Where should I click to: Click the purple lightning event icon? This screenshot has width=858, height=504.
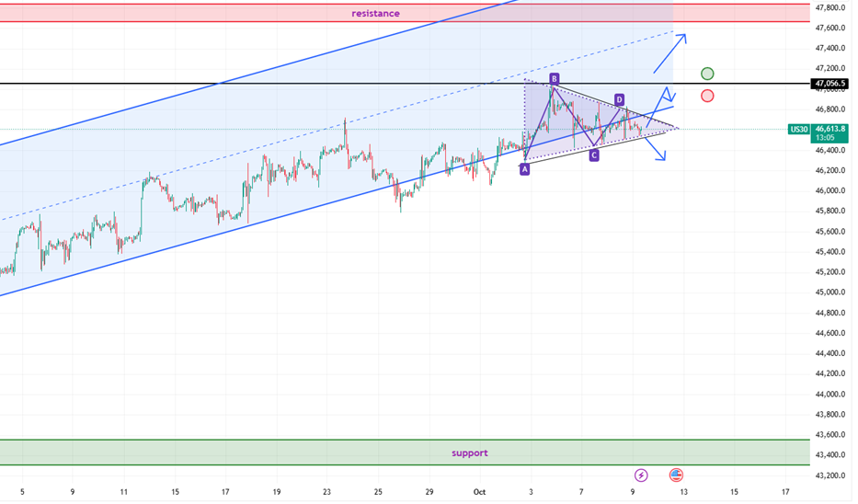(x=641, y=475)
